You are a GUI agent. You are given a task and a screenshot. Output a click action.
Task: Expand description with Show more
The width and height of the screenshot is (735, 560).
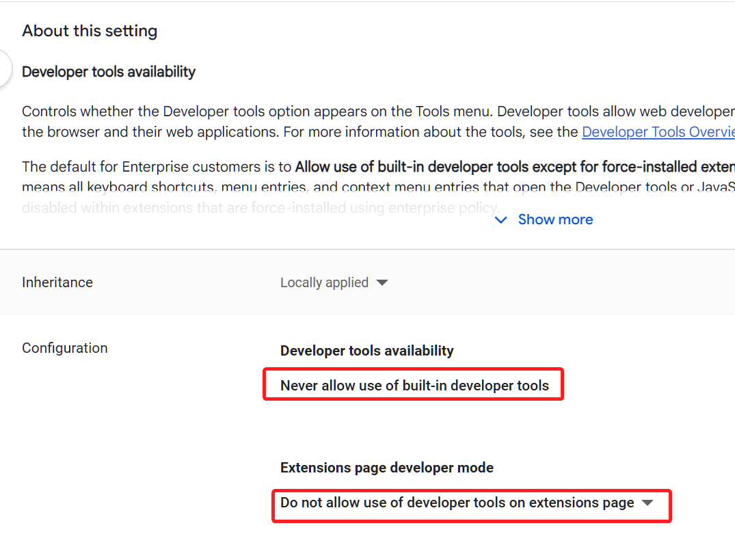click(x=544, y=219)
